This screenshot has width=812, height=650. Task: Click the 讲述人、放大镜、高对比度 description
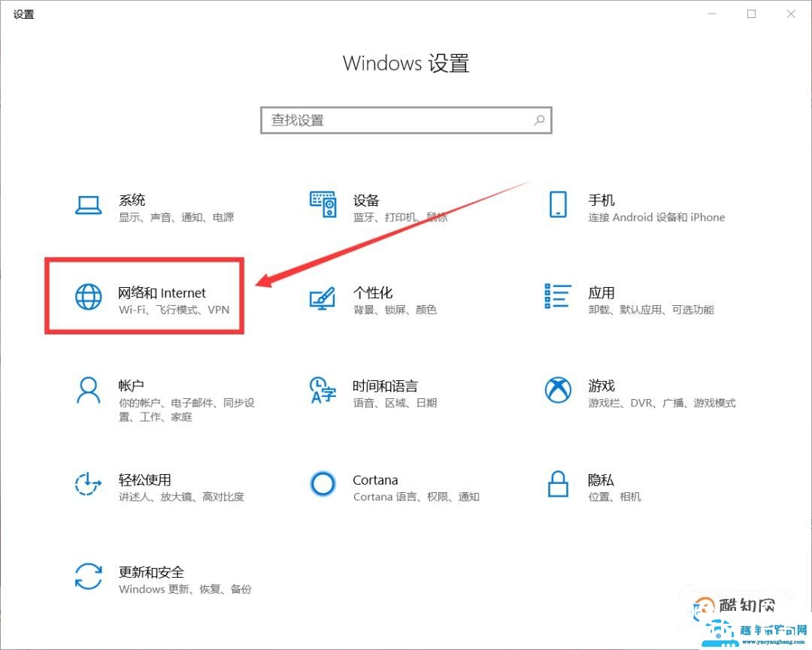click(x=181, y=497)
